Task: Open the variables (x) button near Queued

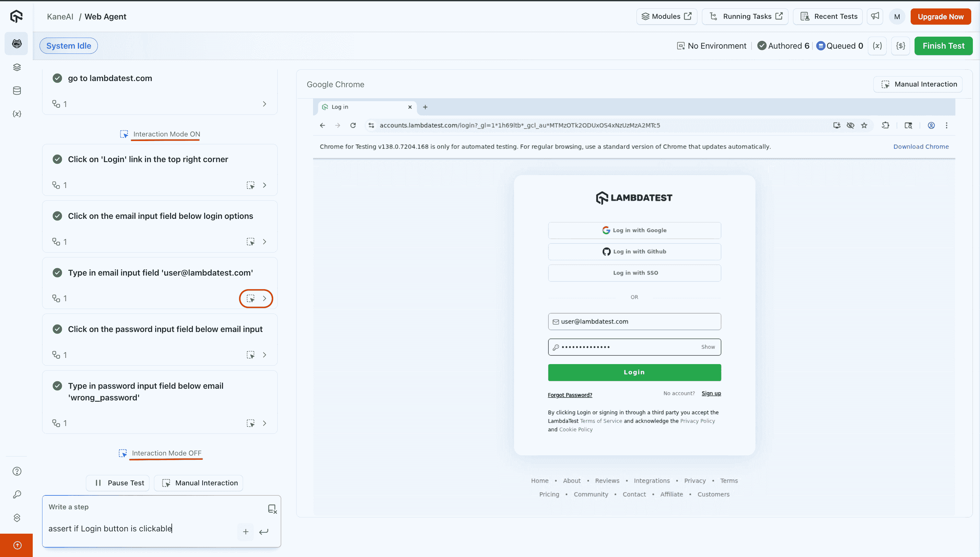Action: 877,46
